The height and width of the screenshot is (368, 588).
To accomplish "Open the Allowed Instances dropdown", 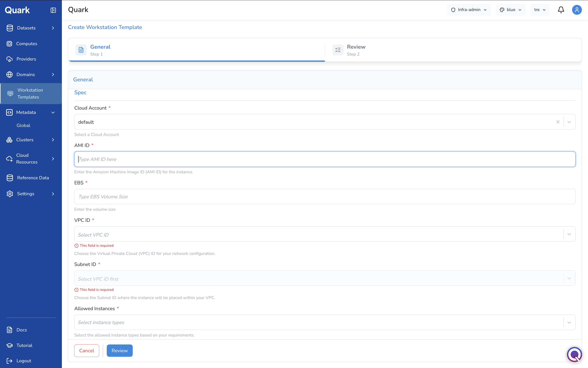I will pos(325,322).
